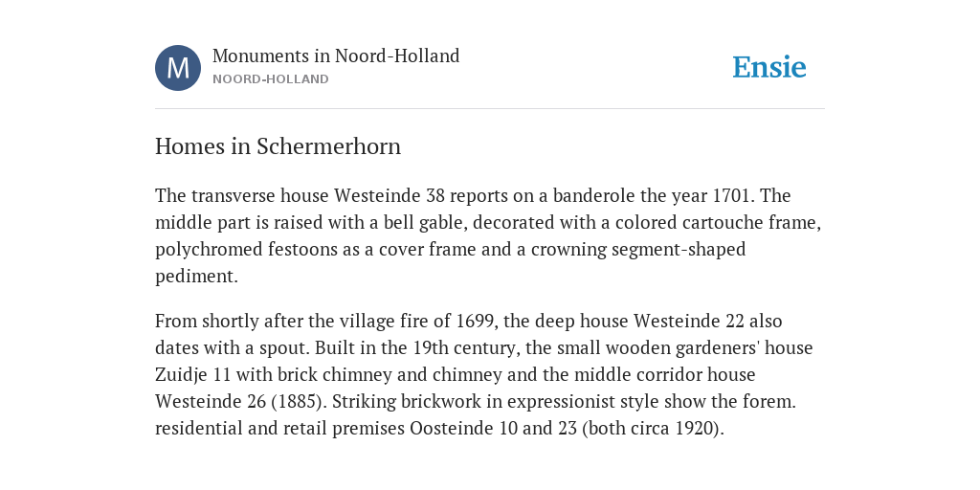The width and height of the screenshot is (980, 490).
Task: Click the text 'Oosteinde 10 and 23'
Action: coord(493,429)
